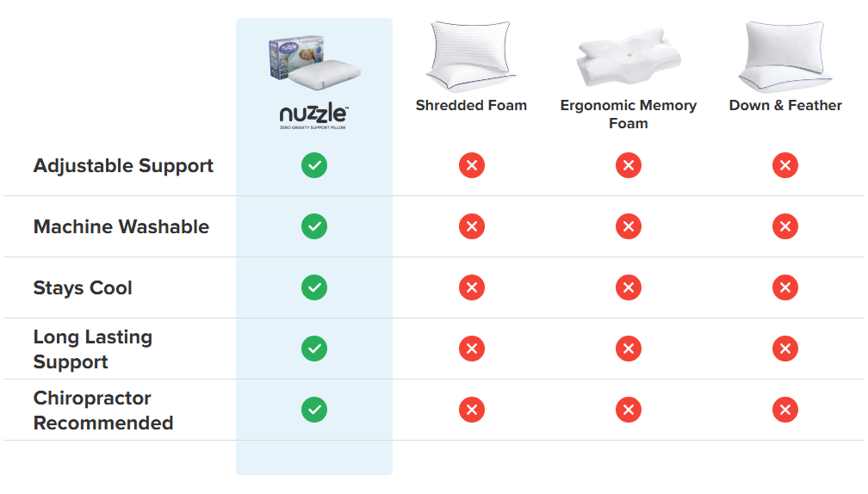The image size is (868, 494).
Task: Click Ergonomic Memory Foam's red X for Long Lasting Support
Action: click(629, 349)
